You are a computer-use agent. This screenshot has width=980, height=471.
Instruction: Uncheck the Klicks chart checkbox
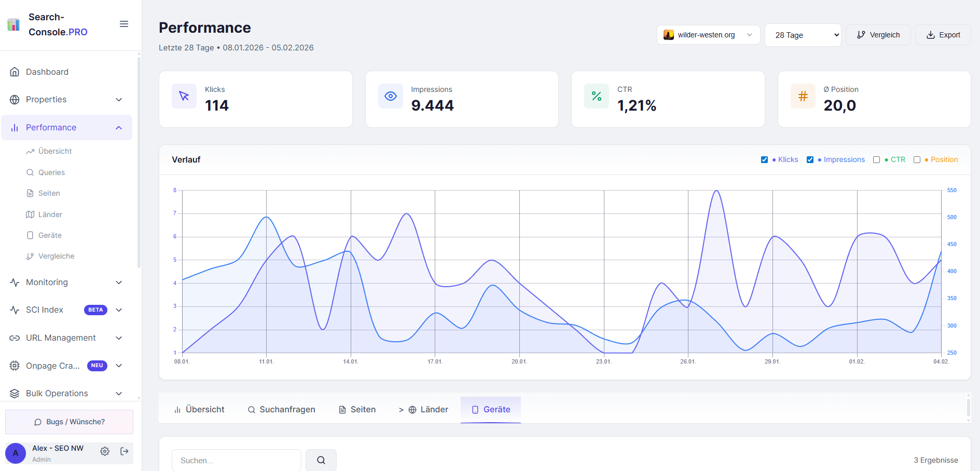764,160
